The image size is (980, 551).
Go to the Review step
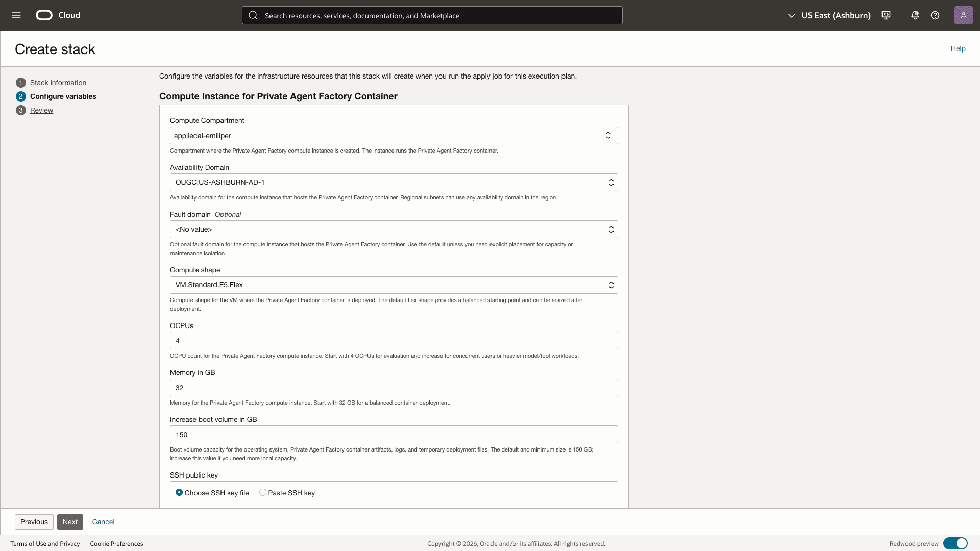41,110
